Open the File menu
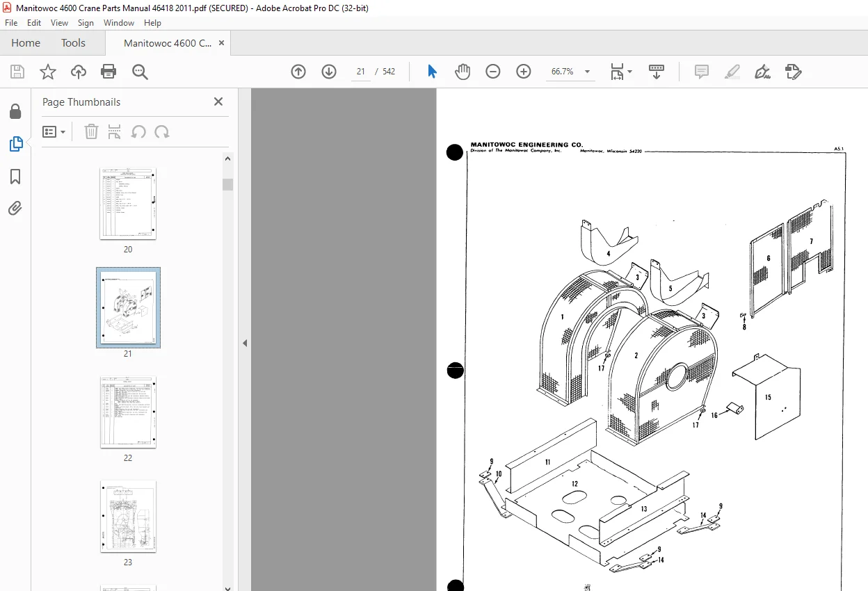The width and height of the screenshot is (868, 591). tap(11, 23)
